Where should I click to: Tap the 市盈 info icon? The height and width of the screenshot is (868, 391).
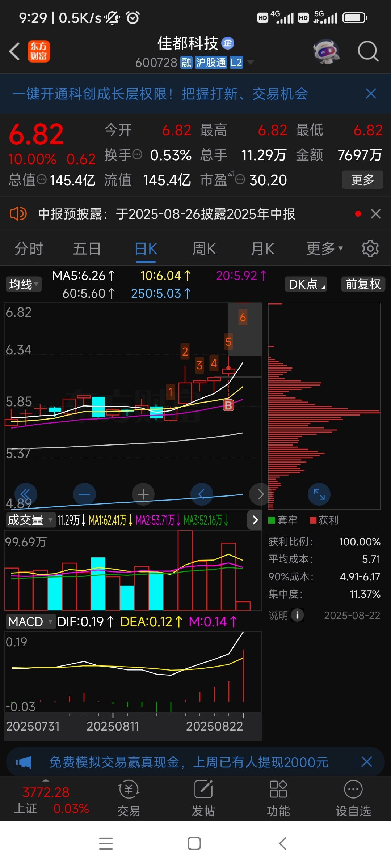(x=240, y=179)
